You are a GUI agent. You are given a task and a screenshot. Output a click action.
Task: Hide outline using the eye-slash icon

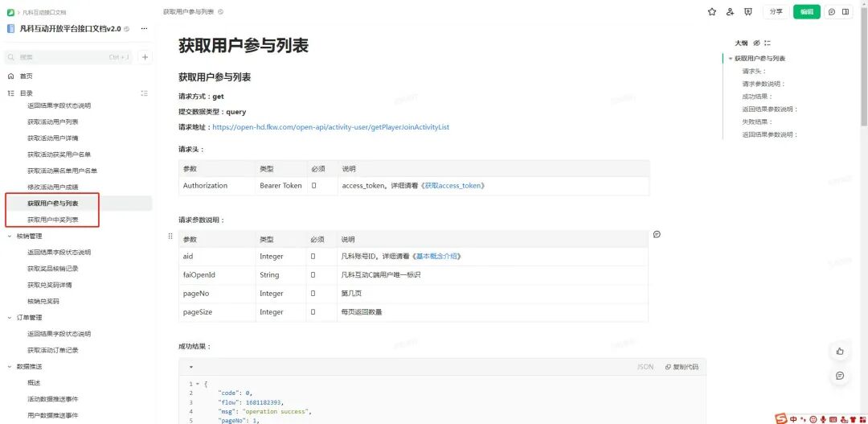click(x=757, y=43)
